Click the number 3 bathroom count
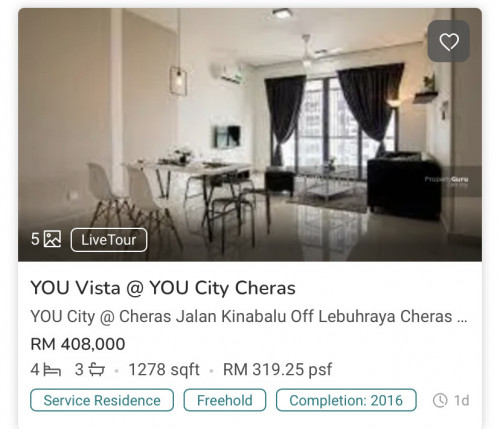The image size is (500, 429). (79, 370)
